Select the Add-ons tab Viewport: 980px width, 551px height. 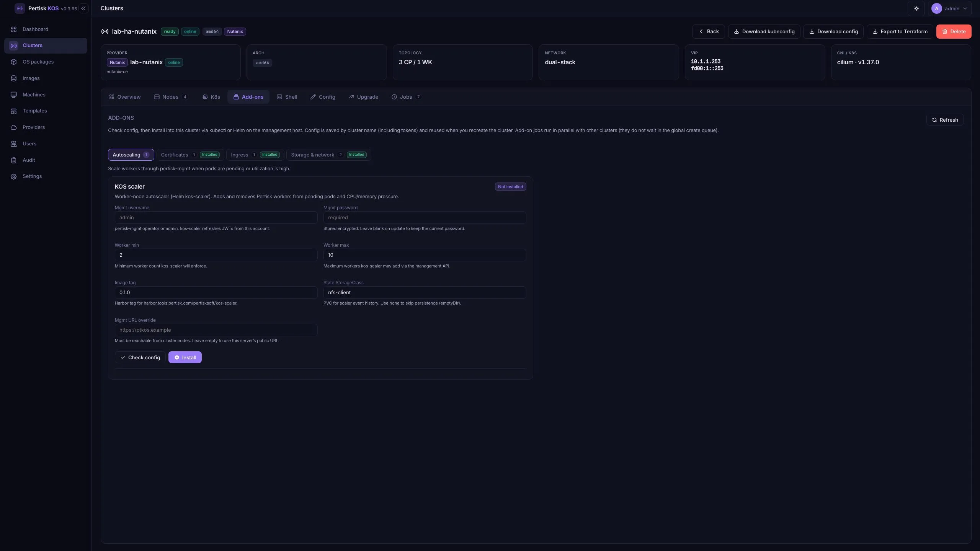pos(248,97)
